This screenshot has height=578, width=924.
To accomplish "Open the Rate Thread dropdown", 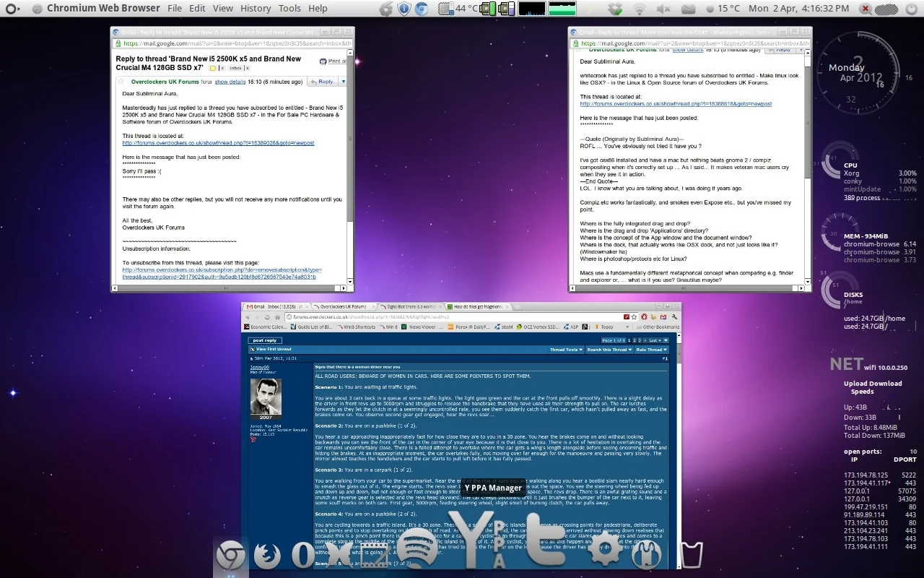I will pyautogui.click(x=650, y=350).
